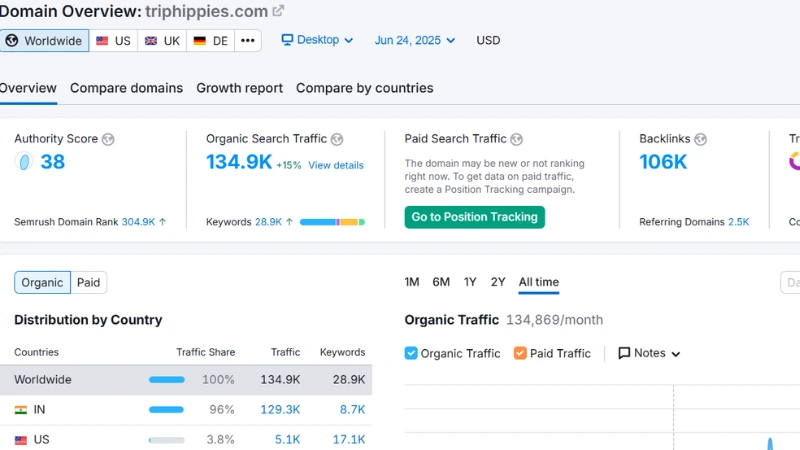Screen dimensions: 800x450
Task: Open the Keywords 28.9K link
Action: (268, 222)
